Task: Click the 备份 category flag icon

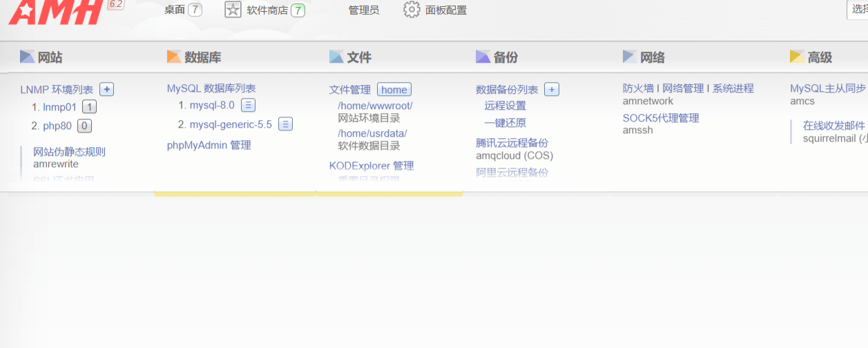Action: tap(483, 57)
